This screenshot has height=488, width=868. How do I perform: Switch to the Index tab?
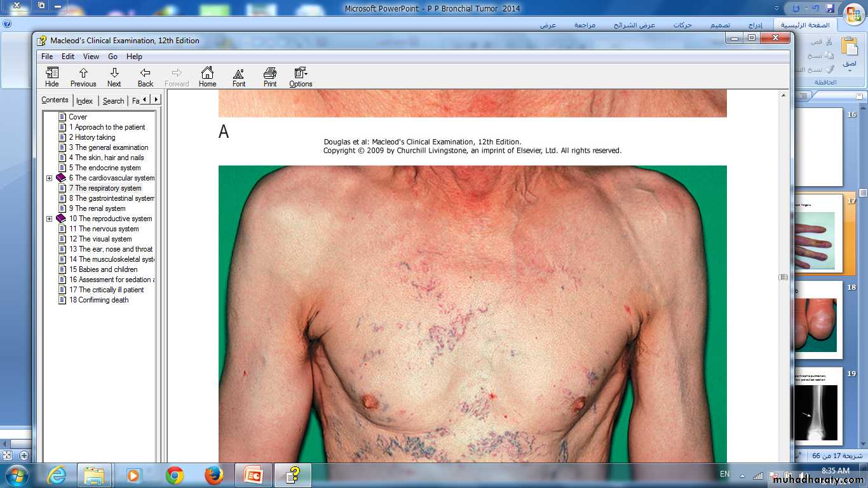point(85,101)
